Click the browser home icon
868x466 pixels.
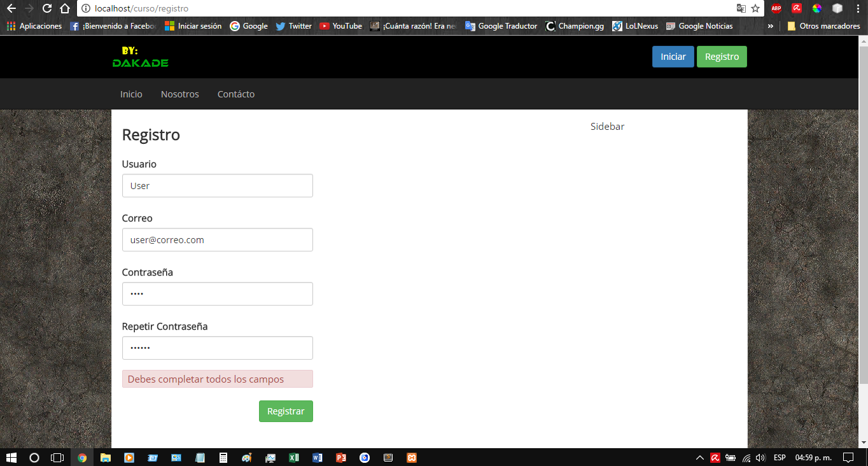coord(65,8)
